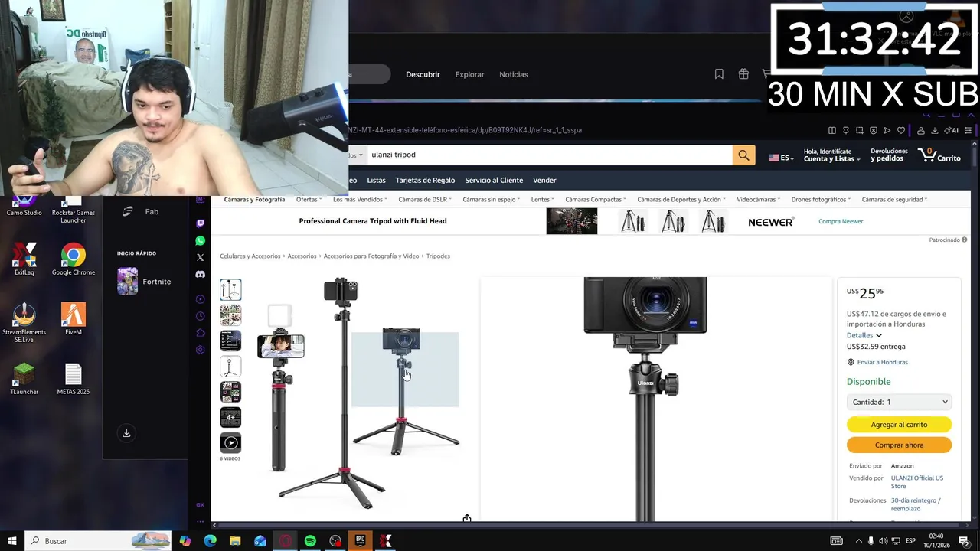Open the Amazon Carrito shopping cart
Screen dimensions: 980x551
click(939, 155)
